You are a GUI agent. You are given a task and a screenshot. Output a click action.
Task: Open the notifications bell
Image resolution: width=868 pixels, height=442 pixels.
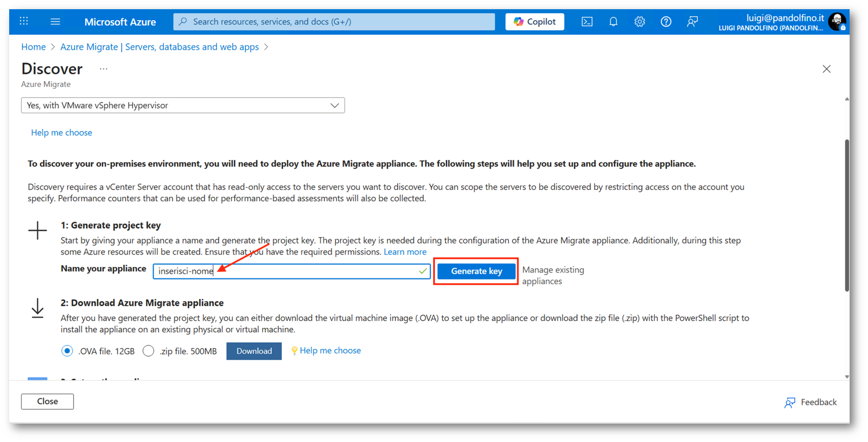click(x=613, y=21)
